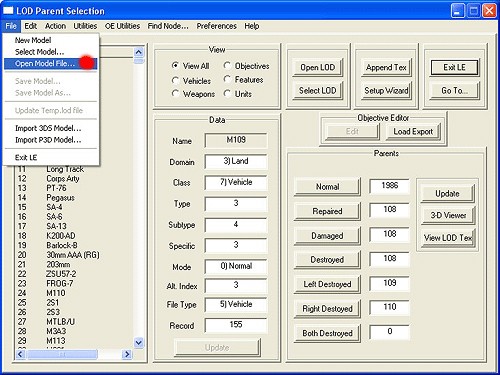This screenshot has height=375, width=500.
Task: Launch the Setup Wizard button
Action: 386,90
